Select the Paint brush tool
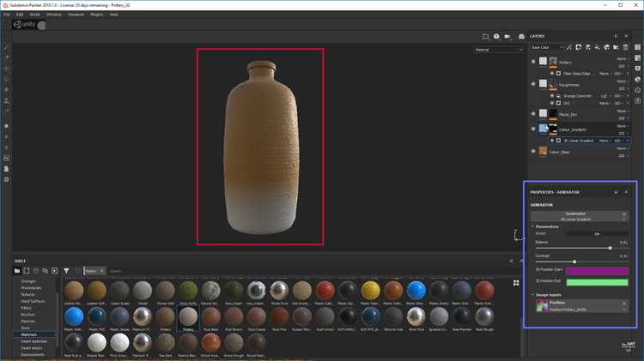Screen dimensions: 644x361 [x=7, y=47]
